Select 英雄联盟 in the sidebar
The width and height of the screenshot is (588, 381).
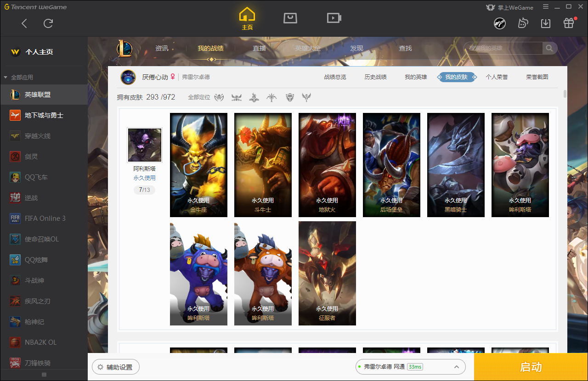[x=44, y=95]
